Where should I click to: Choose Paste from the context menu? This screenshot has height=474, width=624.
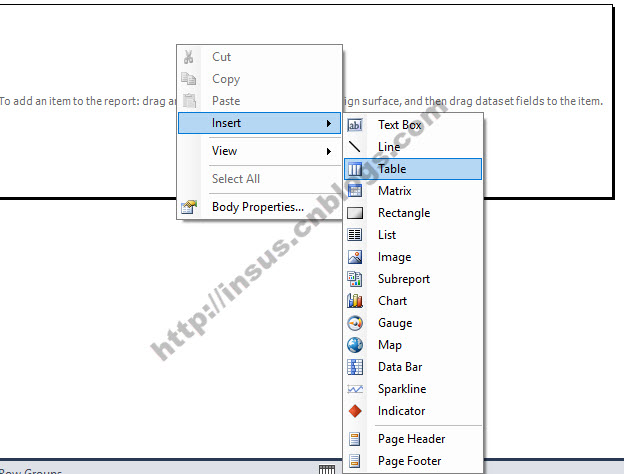259,101
